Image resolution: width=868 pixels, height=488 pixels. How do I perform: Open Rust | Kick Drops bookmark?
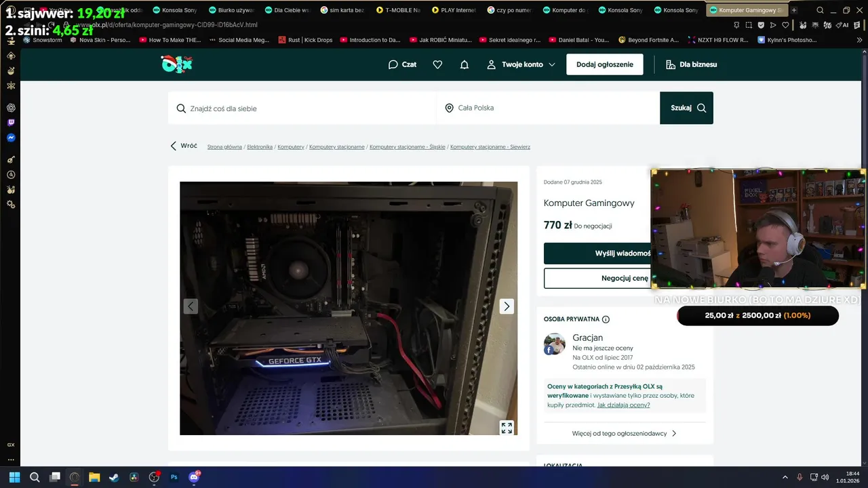pyautogui.click(x=305, y=40)
